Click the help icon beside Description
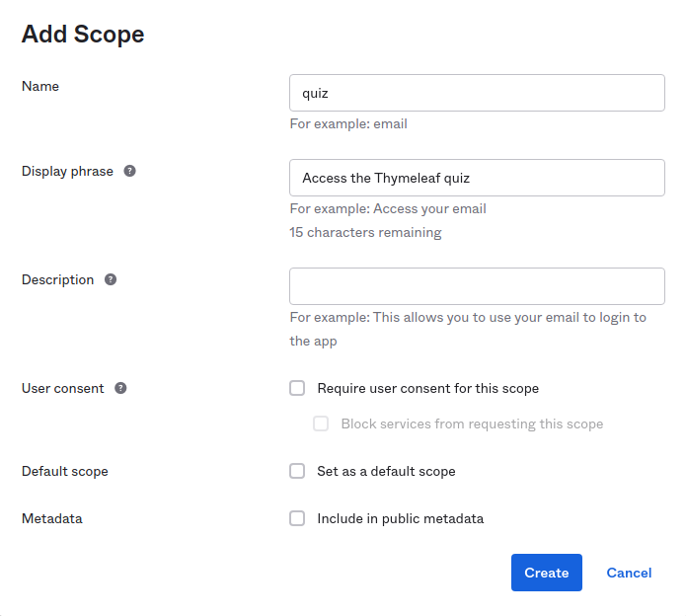The height and width of the screenshot is (616, 686). [111, 279]
